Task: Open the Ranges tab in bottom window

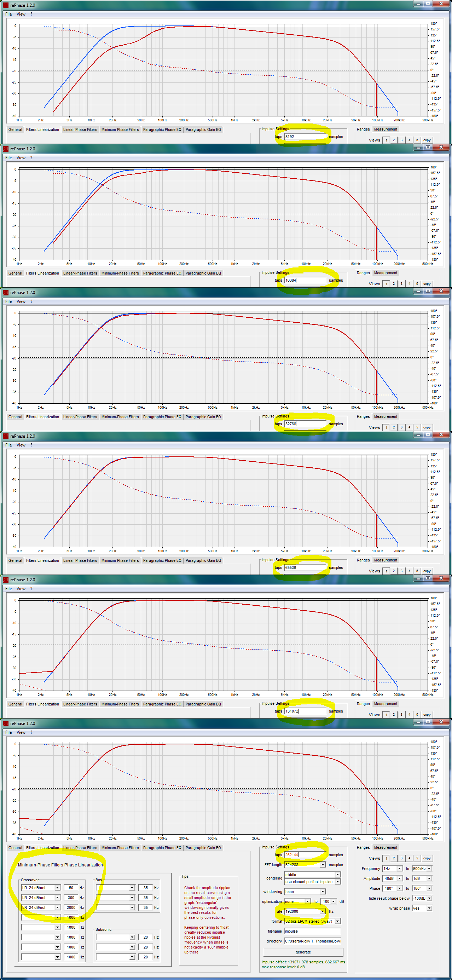Action: tap(363, 847)
